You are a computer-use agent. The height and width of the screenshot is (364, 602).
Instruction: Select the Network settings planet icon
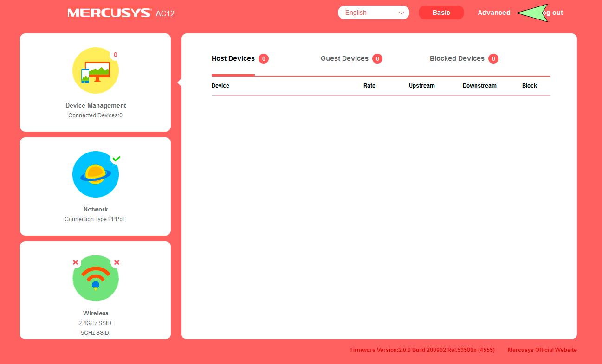(x=95, y=174)
